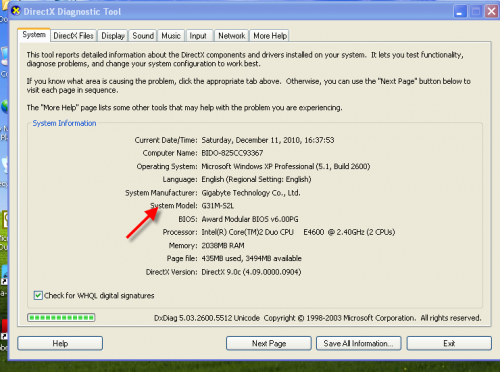Click the Gigabyte Technology Co., Ltd. value
Screen dimensions: 500x372
point(251,193)
